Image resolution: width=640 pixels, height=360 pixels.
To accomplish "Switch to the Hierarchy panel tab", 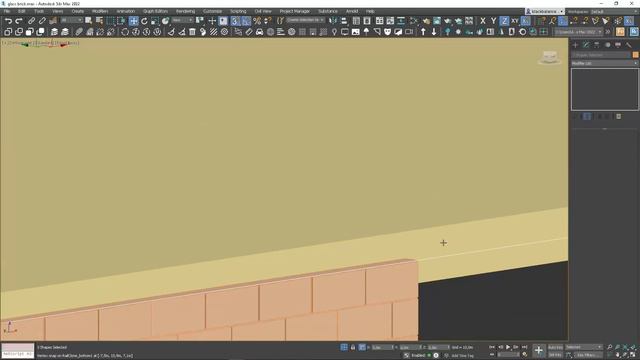I will click(597, 45).
